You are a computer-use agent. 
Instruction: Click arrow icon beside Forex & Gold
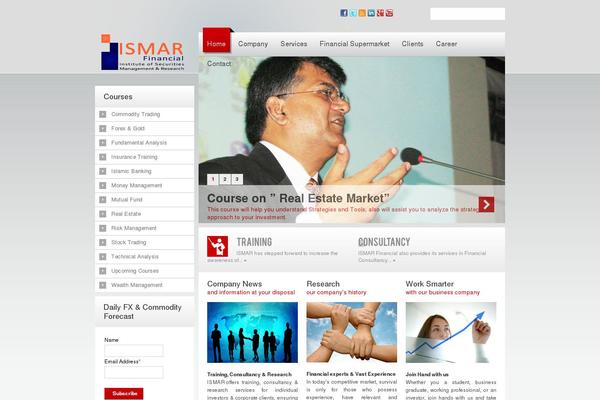coord(103,128)
